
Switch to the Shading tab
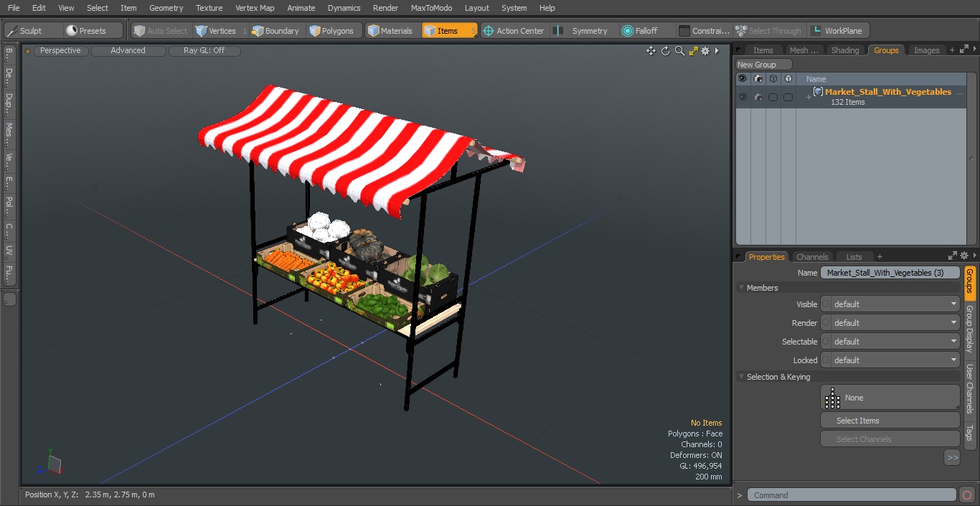point(845,50)
